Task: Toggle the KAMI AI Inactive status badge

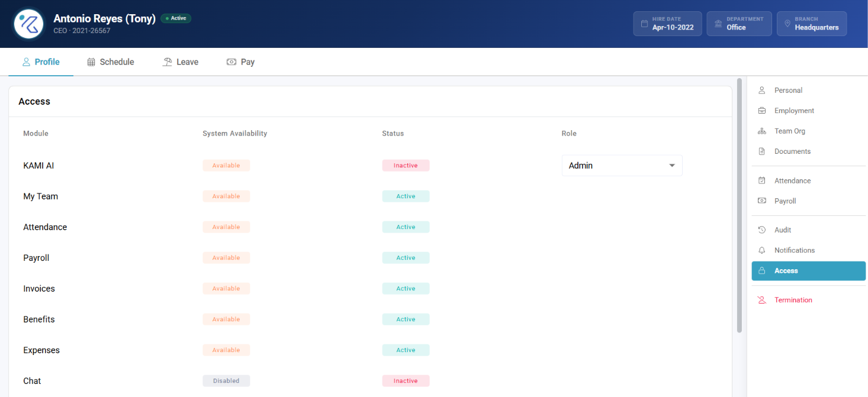Action: point(406,166)
